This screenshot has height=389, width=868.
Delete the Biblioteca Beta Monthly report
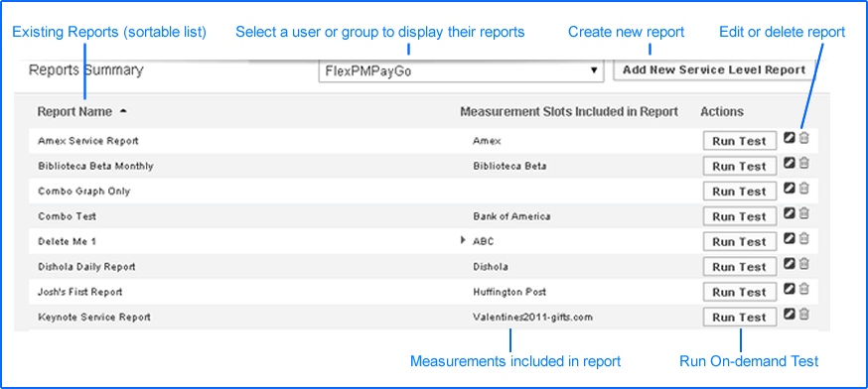[804, 163]
